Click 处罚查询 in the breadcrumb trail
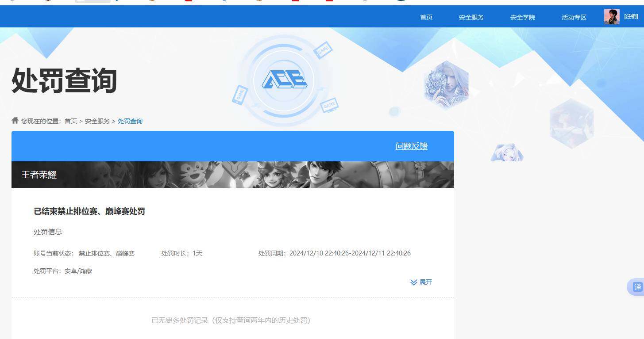Screen dimensions: 644x339 [130, 121]
